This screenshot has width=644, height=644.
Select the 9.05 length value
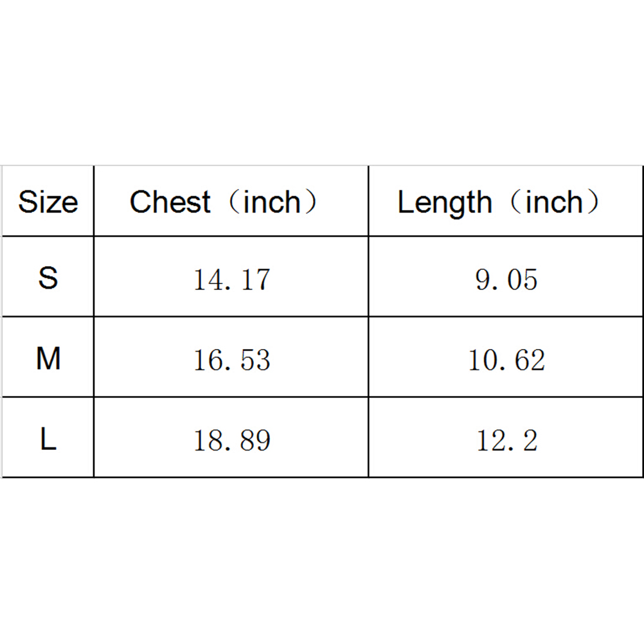click(x=506, y=280)
